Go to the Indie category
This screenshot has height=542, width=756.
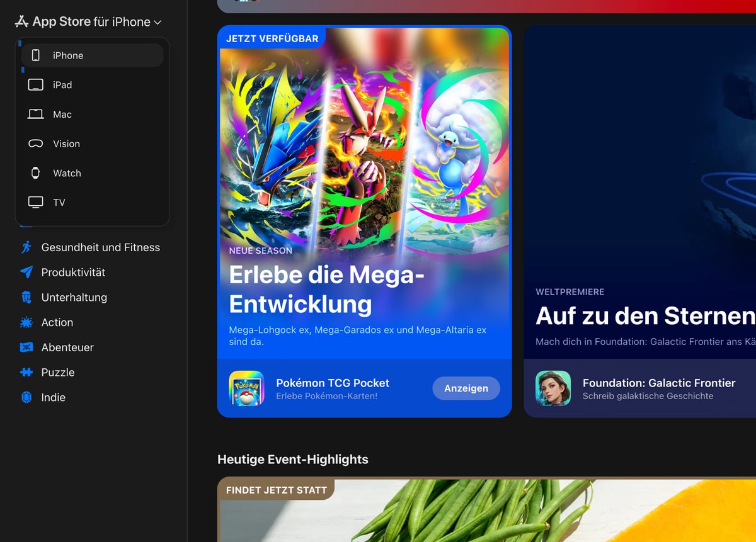(x=53, y=397)
